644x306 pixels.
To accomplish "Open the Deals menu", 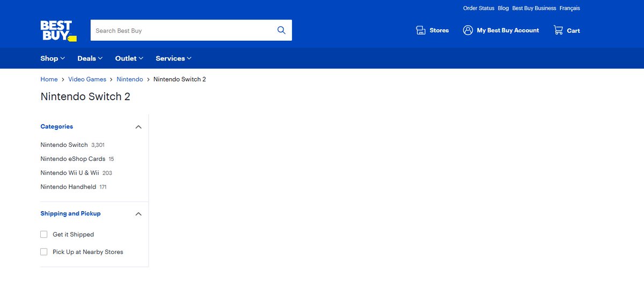I will coord(90,58).
